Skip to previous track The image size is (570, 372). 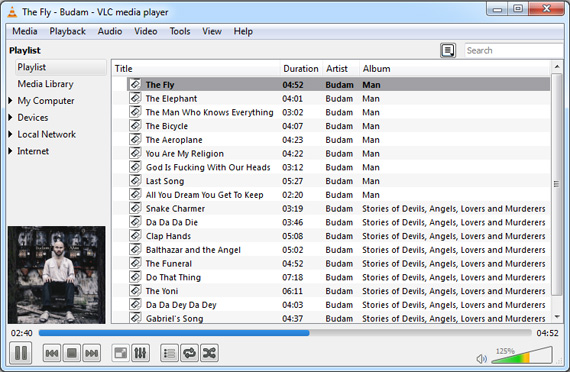tap(52, 353)
